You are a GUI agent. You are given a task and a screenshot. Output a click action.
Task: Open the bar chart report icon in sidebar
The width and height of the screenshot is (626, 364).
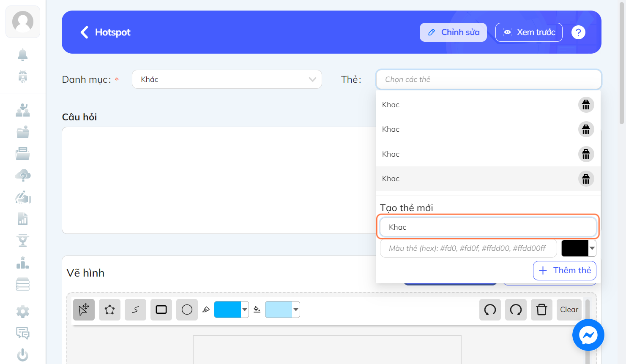tap(23, 219)
